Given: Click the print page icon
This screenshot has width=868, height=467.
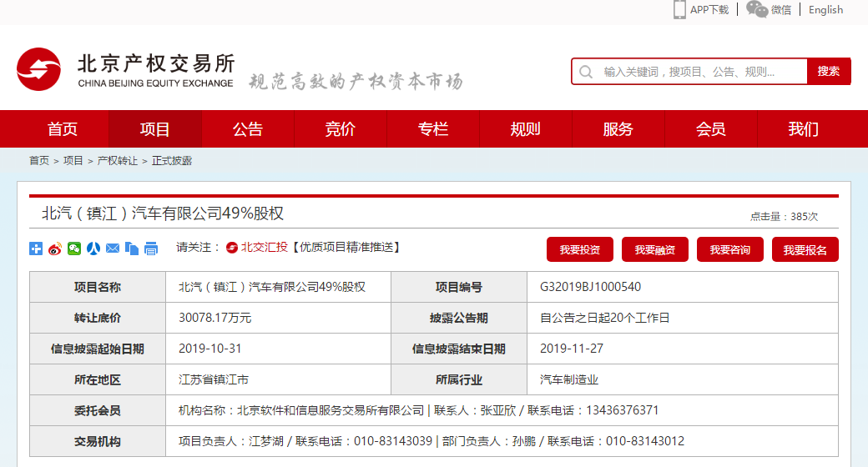Looking at the screenshot, I should 151,249.
